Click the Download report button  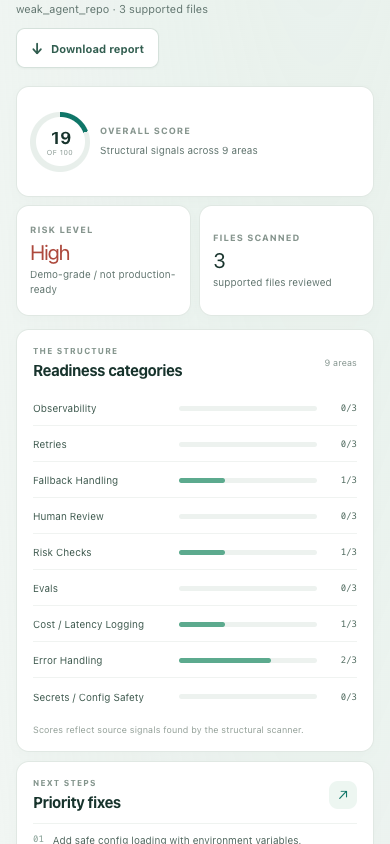coord(87,48)
